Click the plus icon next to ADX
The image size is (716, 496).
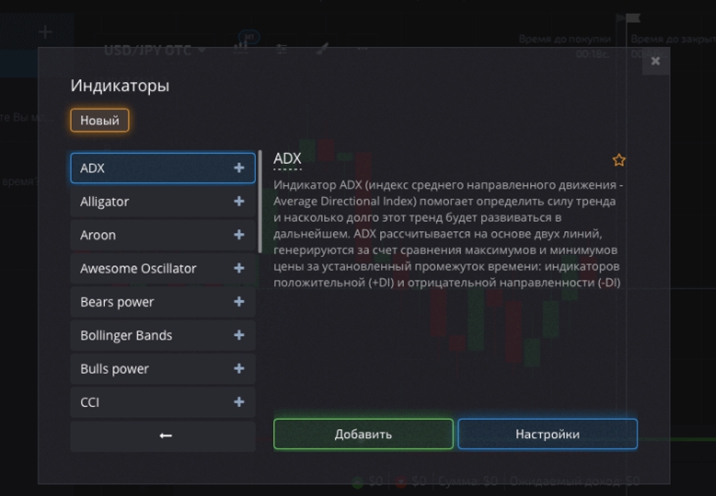(238, 168)
